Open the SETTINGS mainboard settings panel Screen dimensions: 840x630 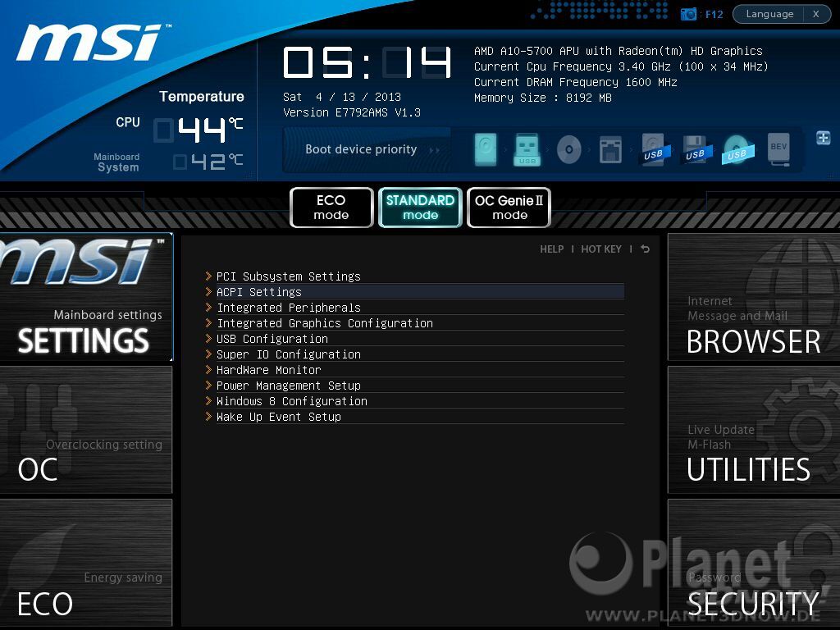point(85,298)
